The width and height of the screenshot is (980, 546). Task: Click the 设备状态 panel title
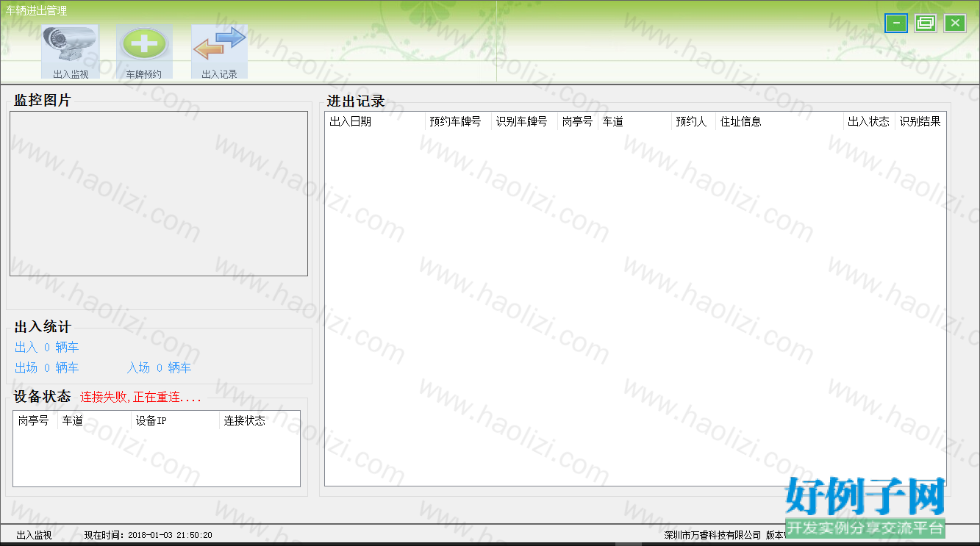[x=43, y=397]
